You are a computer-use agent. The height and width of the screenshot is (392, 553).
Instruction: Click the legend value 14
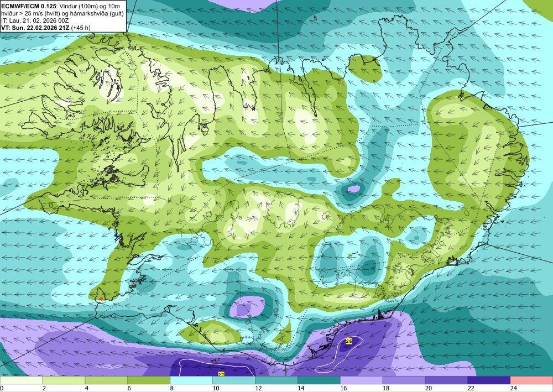point(300,388)
